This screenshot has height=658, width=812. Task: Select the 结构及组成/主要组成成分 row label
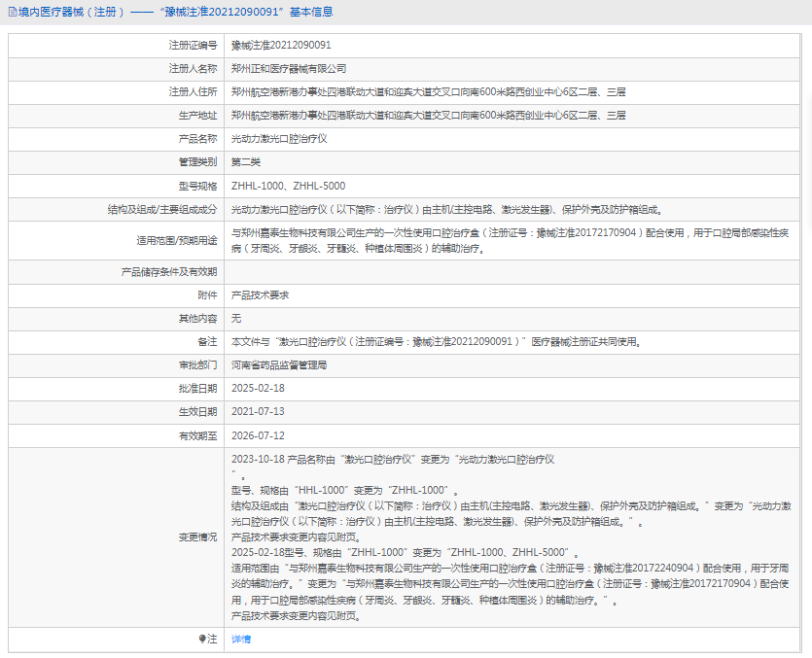pos(162,210)
